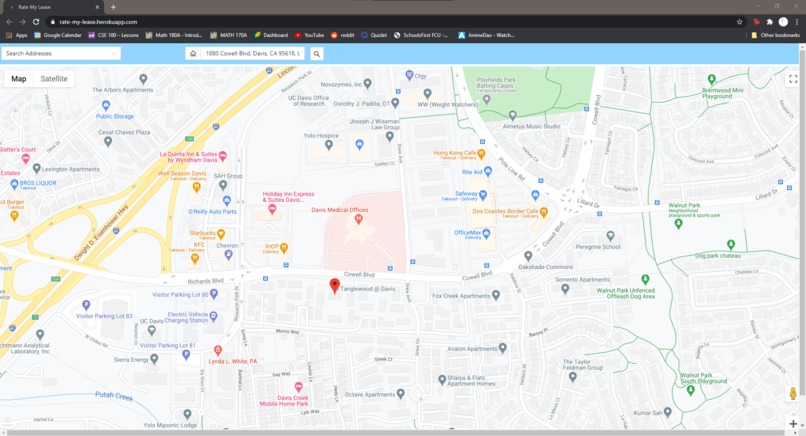Click the Brentwood Mini Playground marker
Viewport: 806px width, 436px height.
click(x=711, y=79)
